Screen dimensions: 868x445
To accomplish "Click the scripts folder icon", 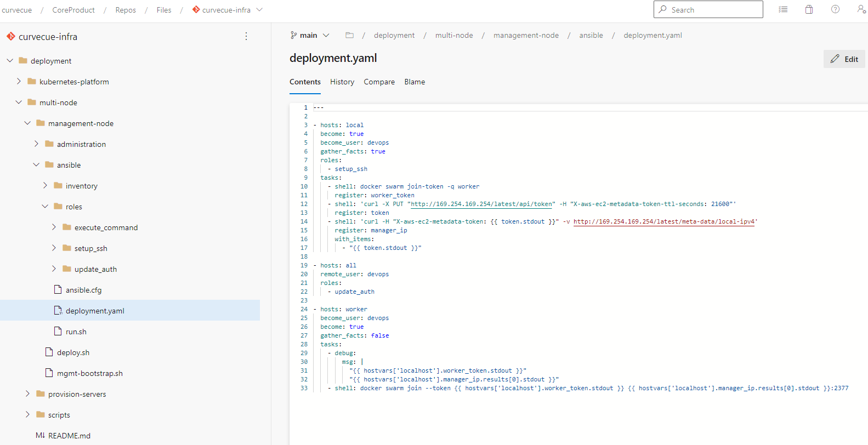I will pyautogui.click(x=41, y=414).
